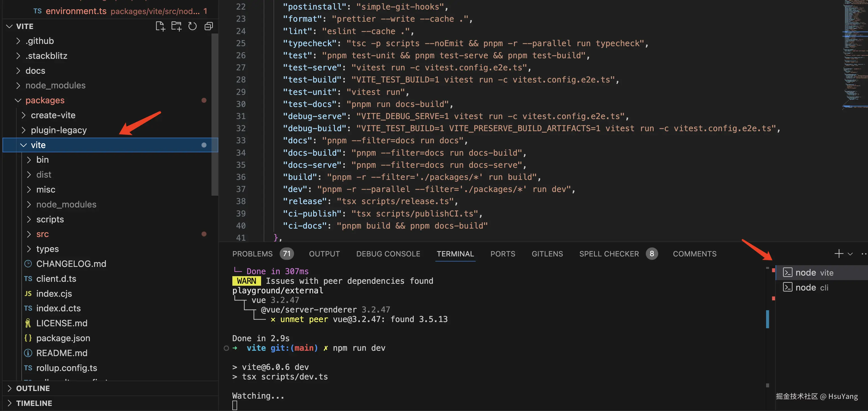Open the SPELL CHECKER tab

609,254
